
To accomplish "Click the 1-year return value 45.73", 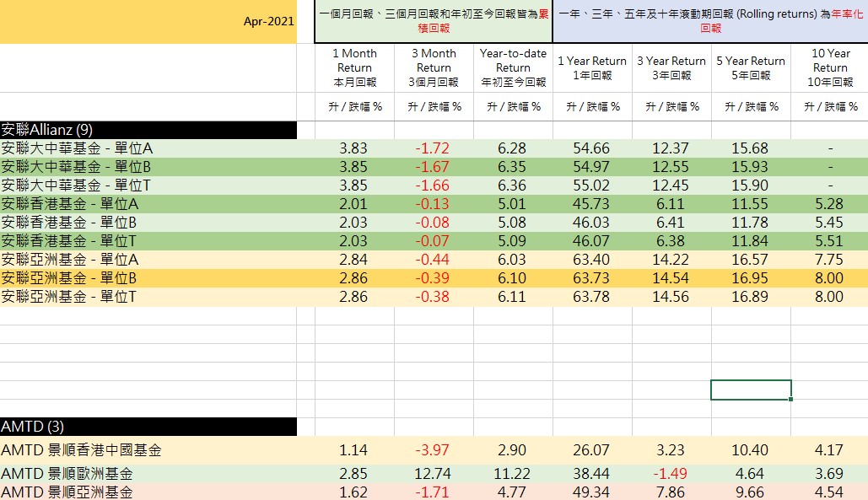I will [591, 204].
